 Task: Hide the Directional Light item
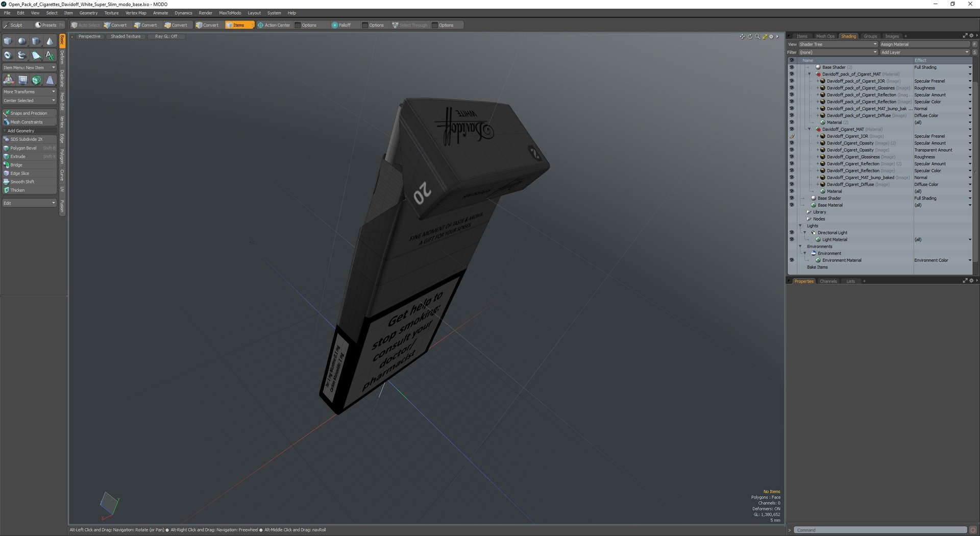tap(792, 233)
